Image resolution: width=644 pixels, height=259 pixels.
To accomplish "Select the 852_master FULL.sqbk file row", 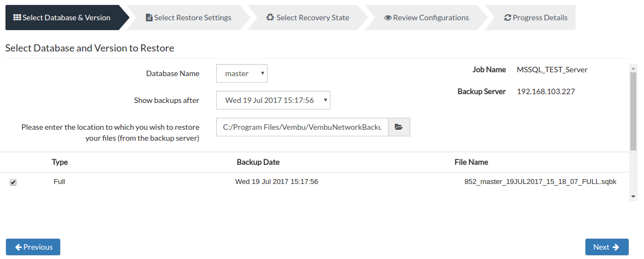I will pos(315,182).
